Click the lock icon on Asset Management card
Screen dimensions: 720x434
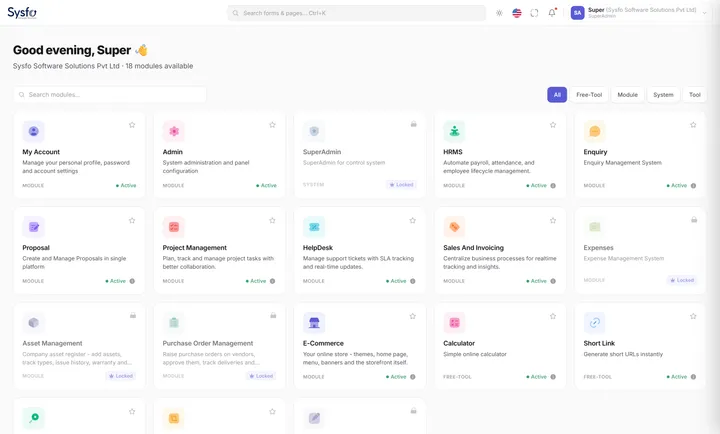coord(133,315)
